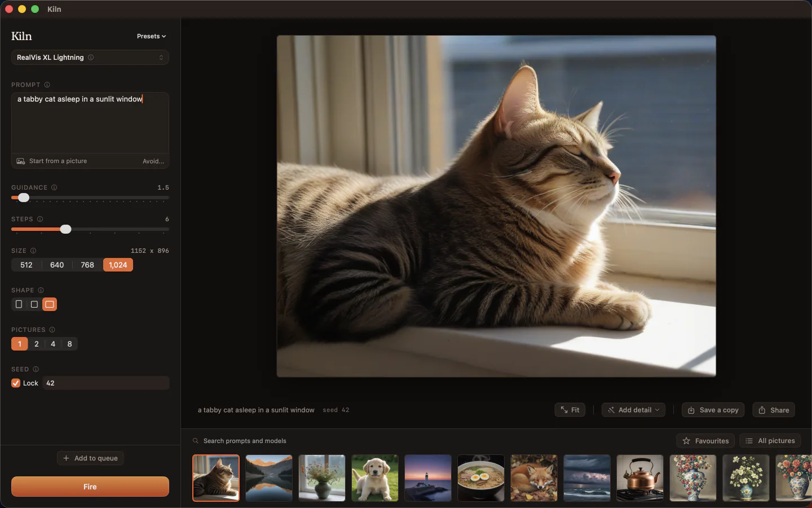Open the lighthouse at dusk thumbnail
Image resolution: width=812 pixels, height=508 pixels.
pyautogui.click(x=428, y=478)
